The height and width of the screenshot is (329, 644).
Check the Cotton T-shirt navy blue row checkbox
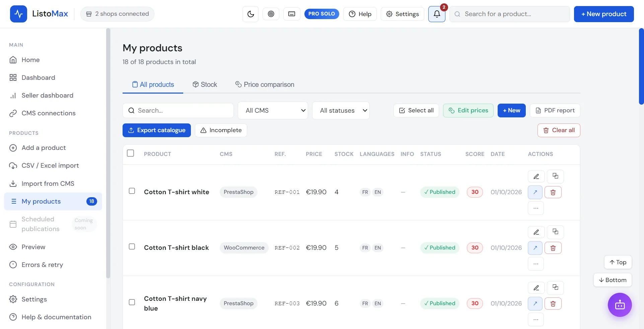click(132, 302)
